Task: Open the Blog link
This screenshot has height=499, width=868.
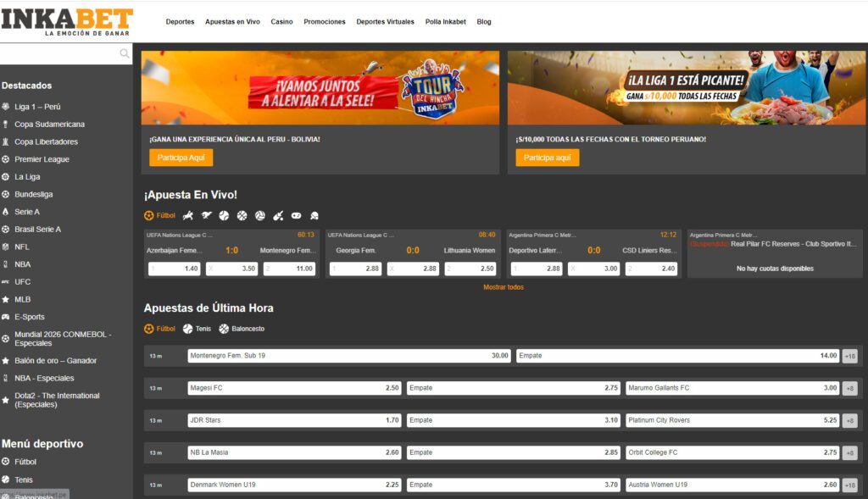Action: (484, 22)
